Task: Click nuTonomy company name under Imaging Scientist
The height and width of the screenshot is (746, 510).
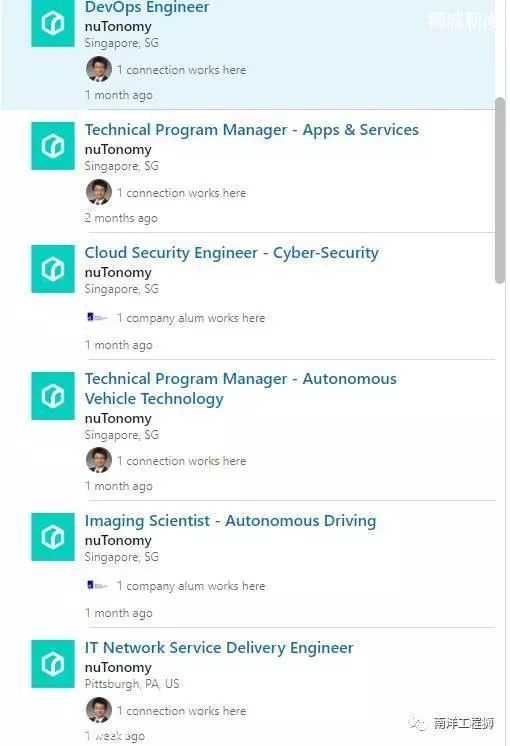Action: [x=118, y=540]
